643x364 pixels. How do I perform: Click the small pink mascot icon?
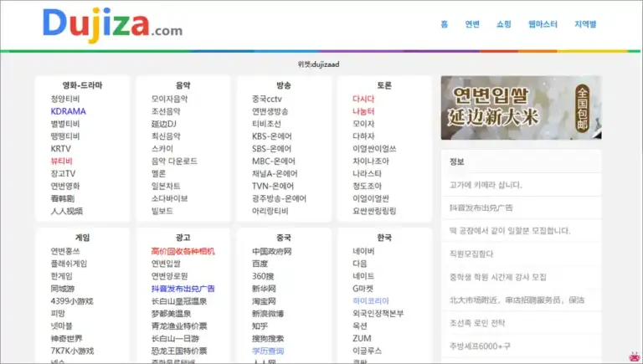coord(635,356)
